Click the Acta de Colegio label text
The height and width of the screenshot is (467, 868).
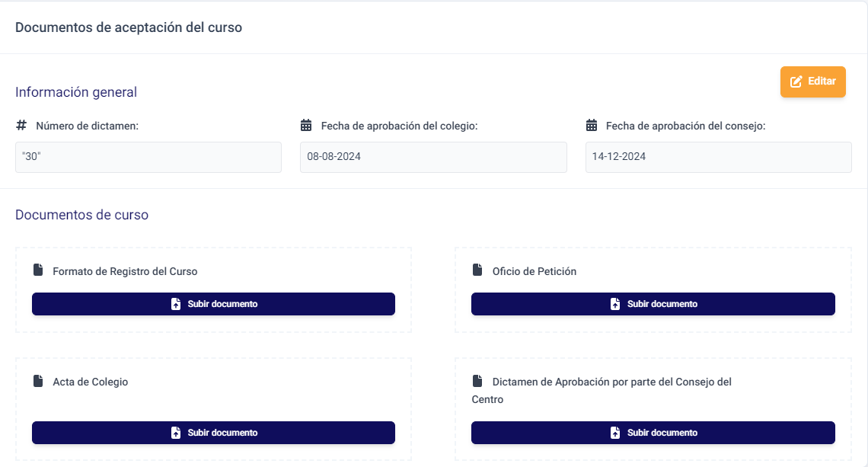pos(90,382)
